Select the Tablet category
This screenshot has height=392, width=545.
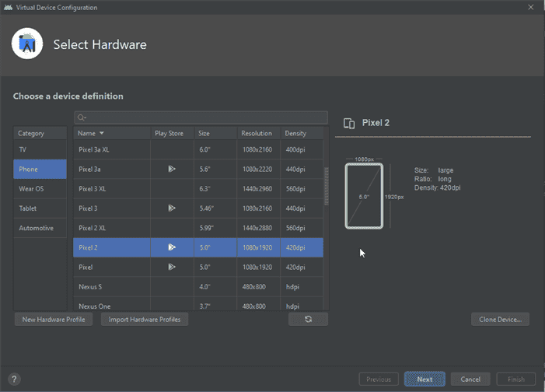point(40,208)
